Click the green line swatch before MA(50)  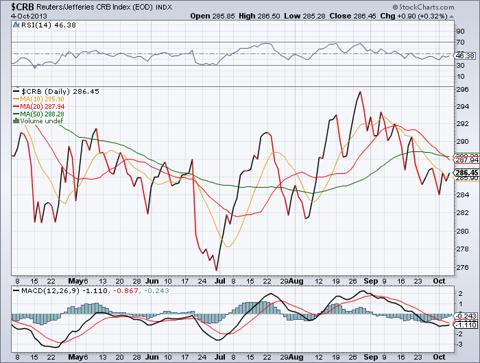16,114
